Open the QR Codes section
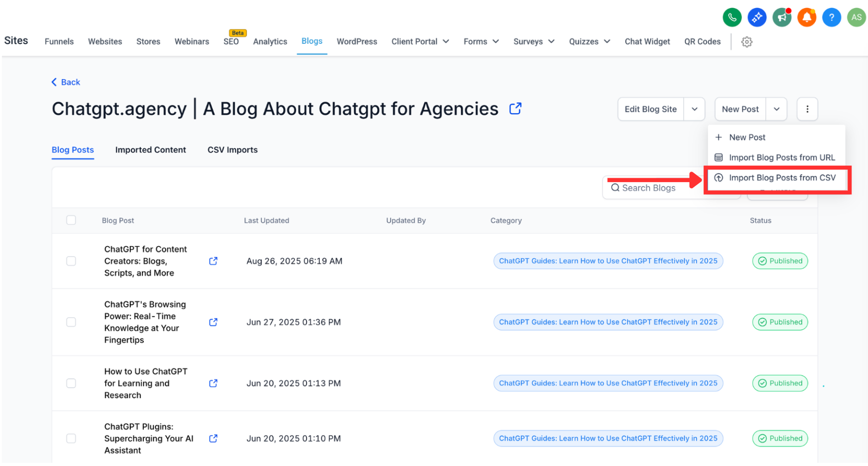This screenshot has height=466, width=868. pyautogui.click(x=703, y=42)
